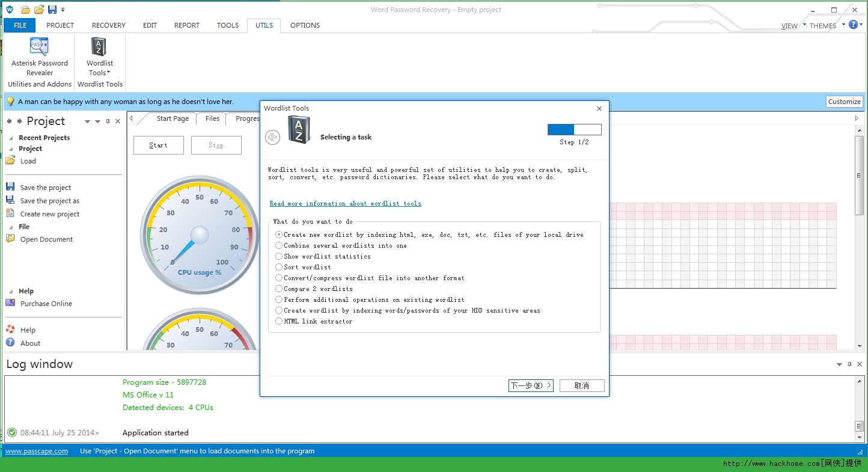Switch to the REPORT ribbon tab
This screenshot has width=868, height=472.
pyautogui.click(x=187, y=25)
